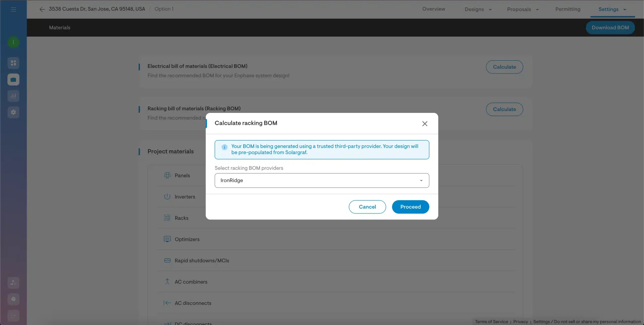The width and height of the screenshot is (644, 325).
Task: Open the dashboard grid sidebar icon
Action: 13,63
